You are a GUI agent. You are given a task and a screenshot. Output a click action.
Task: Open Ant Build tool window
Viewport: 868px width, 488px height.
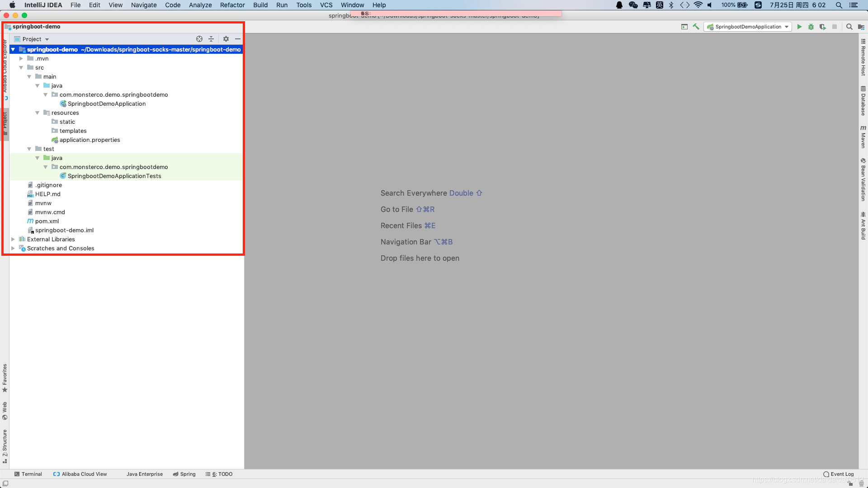(x=863, y=225)
